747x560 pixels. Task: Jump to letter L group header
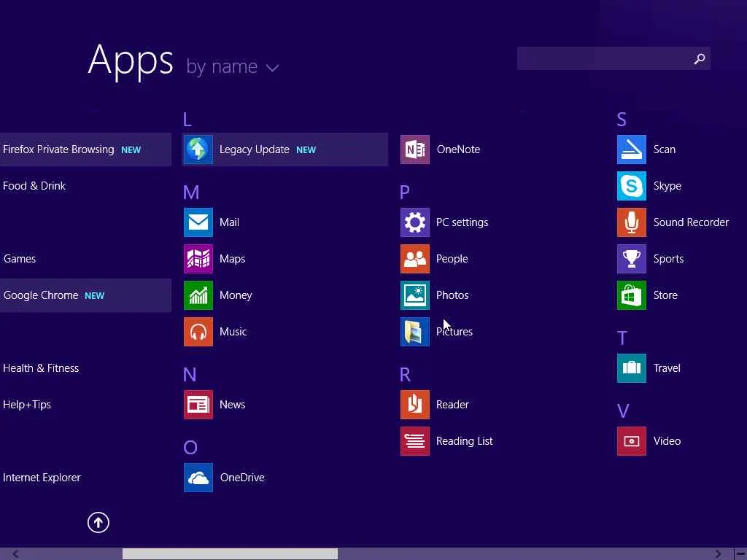pos(187,120)
